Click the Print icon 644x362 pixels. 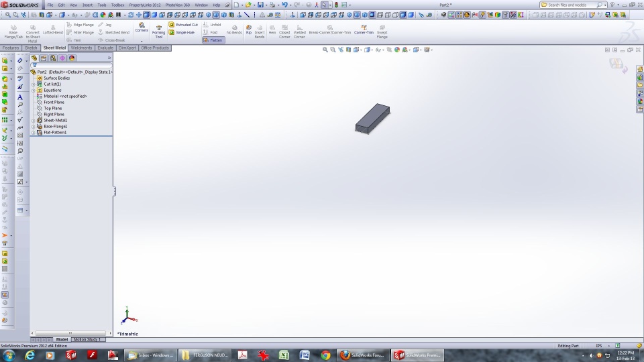coord(272,5)
